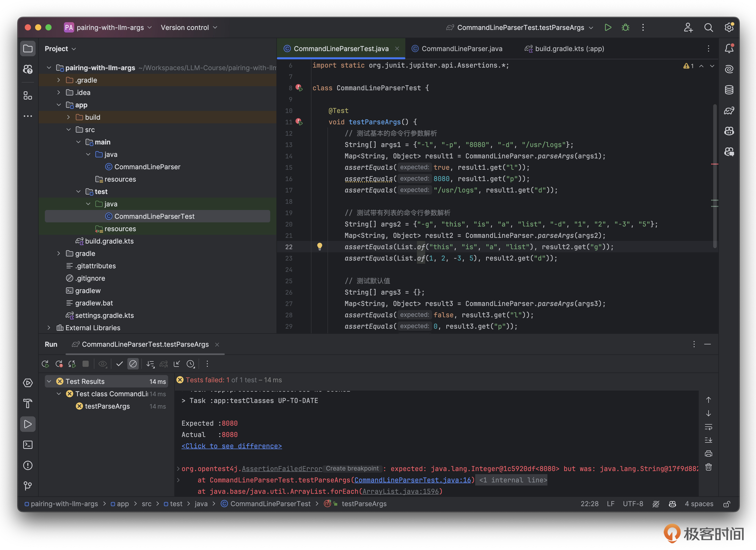Open the CommandLineParserTest.java:16 stack trace link

tap(412, 480)
